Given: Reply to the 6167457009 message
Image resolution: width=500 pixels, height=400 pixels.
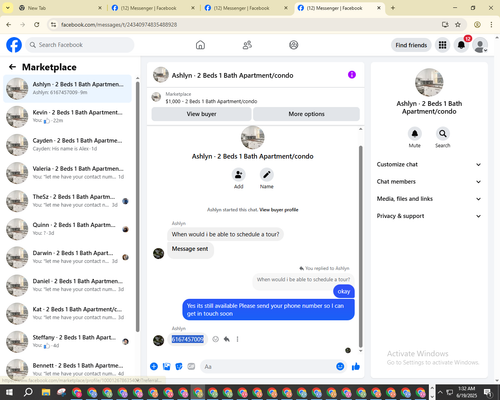Looking at the screenshot, I should point(227,339).
